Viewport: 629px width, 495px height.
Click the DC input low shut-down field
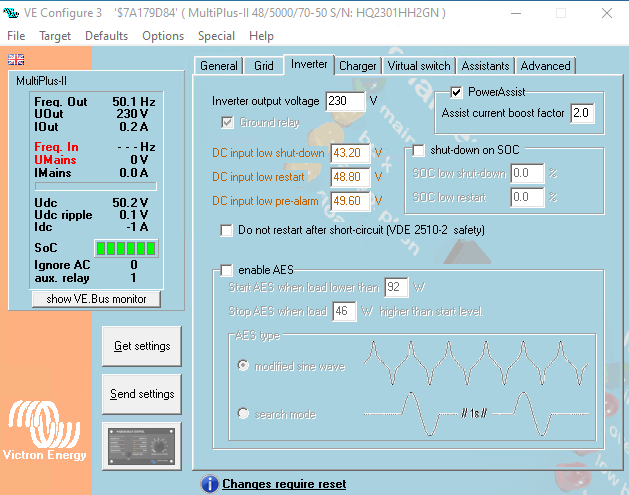(x=350, y=153)
